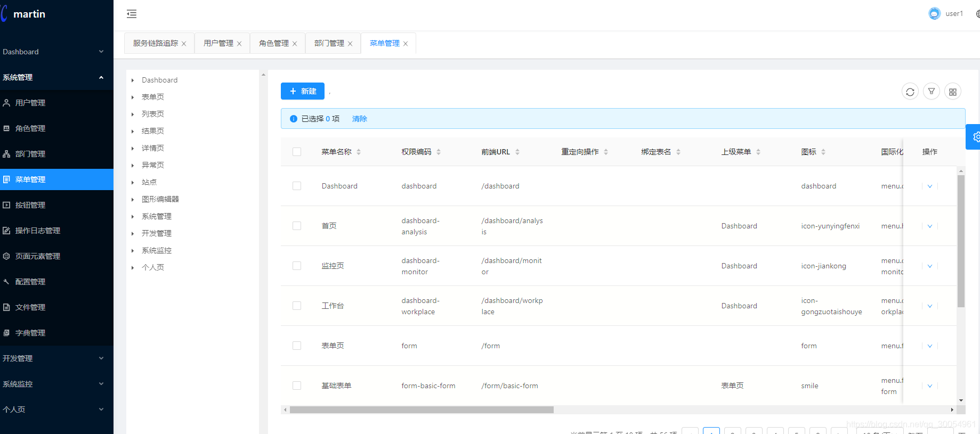Check the 基础表单 row checkbox
This screenshot has width=980, height=434.
tap(297, 386)
